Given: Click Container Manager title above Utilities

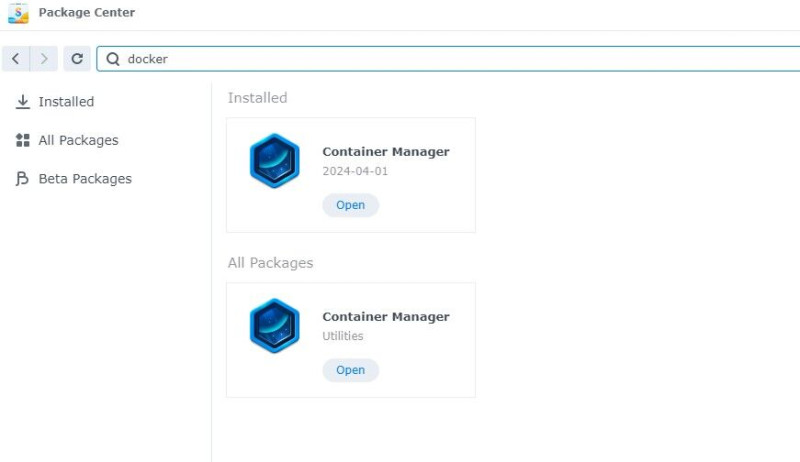Looking at the screenshot, I should (x=386, y=317).
